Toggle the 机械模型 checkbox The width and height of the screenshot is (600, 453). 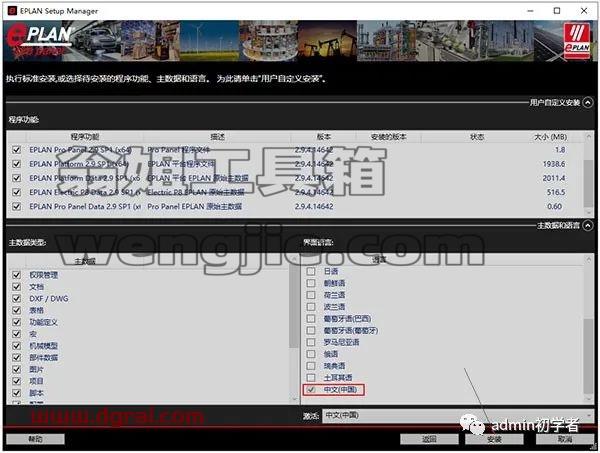[x=16, y=346]
